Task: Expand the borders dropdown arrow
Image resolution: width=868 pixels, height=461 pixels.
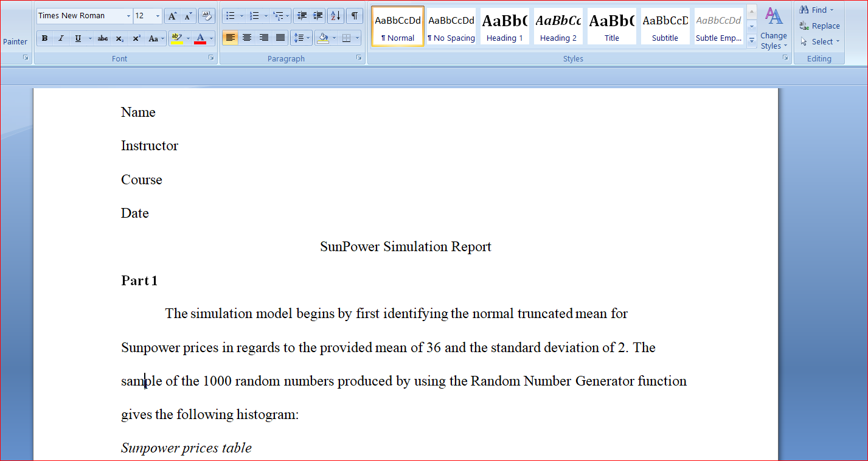Action: 357,38
